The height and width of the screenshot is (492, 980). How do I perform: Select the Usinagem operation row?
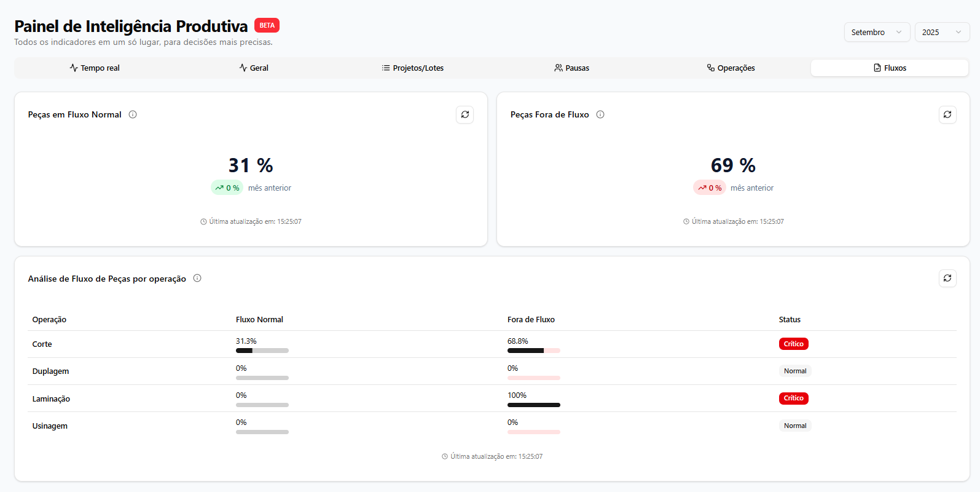pyautogui.click(x=50, y=426)
